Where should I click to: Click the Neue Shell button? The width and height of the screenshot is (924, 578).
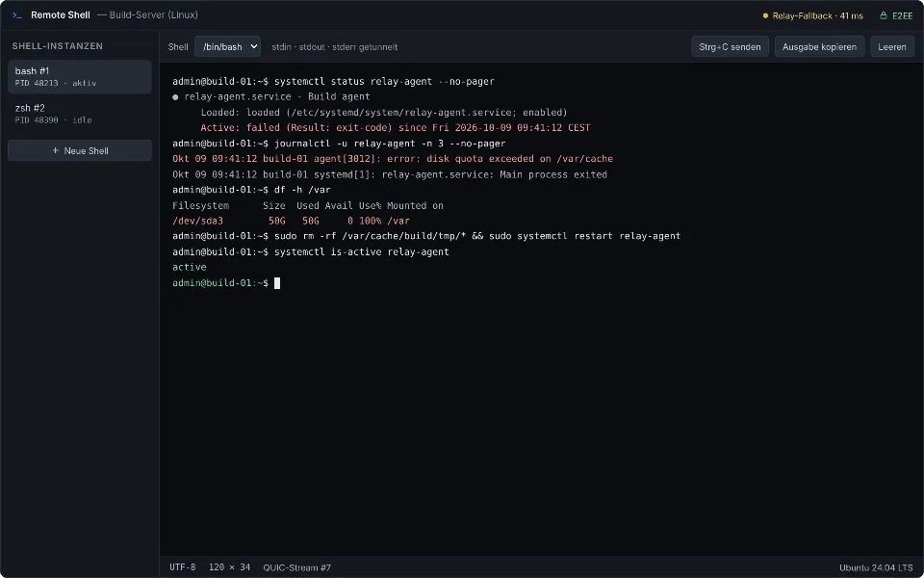(x=80, y=150)
